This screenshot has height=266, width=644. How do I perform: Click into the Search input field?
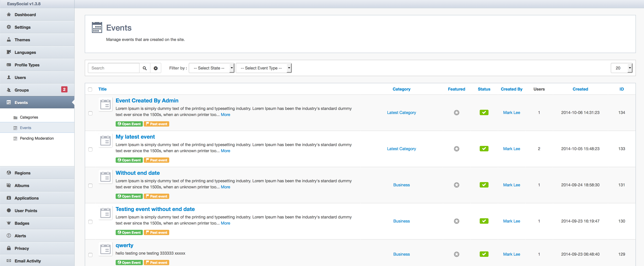point(114,68)
